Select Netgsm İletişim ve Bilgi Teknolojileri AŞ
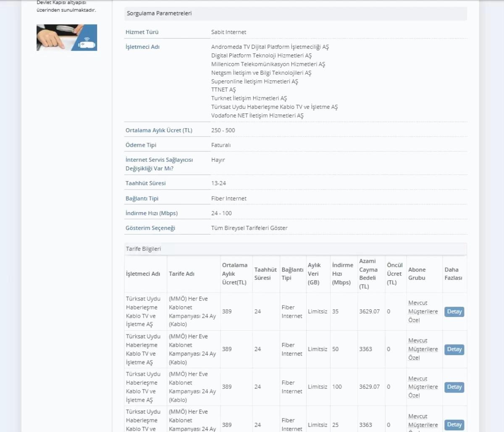Screen dimensions: 504x432 pyautogui.click(x=261, y=73)
